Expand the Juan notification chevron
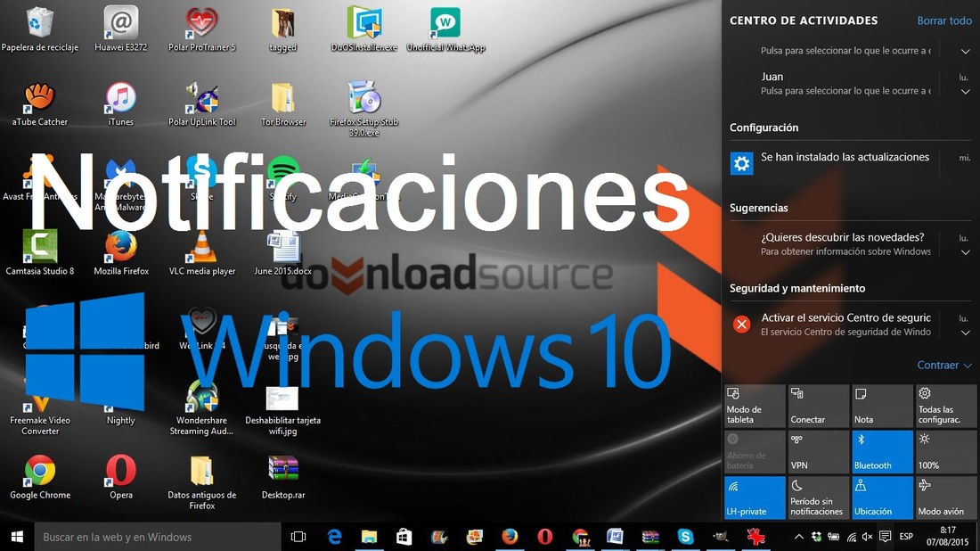This screenshot has width=980, height=551. [x=965, y=91]
